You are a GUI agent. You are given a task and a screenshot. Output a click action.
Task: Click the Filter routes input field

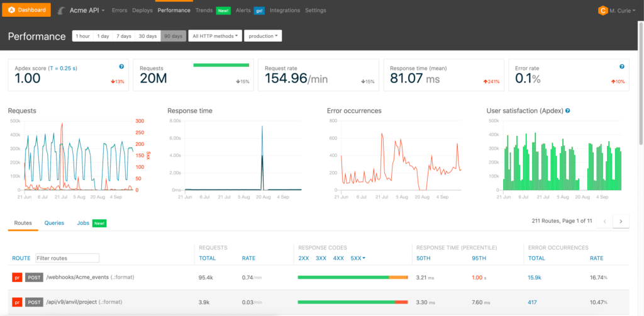coord(67,258)
